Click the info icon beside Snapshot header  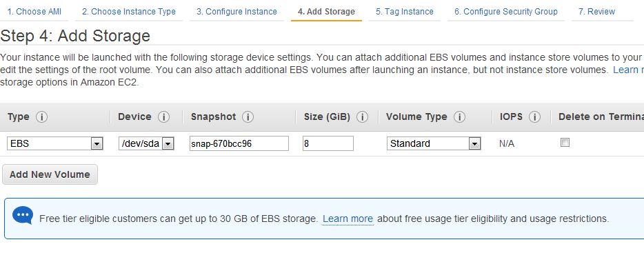[x=248, y=117]
